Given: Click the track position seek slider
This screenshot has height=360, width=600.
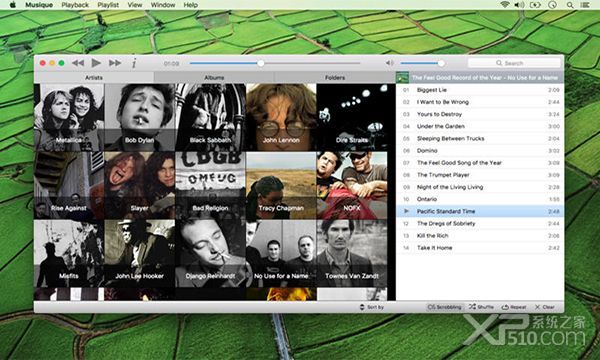Looking at the screenshot, I should click(275, 63).
